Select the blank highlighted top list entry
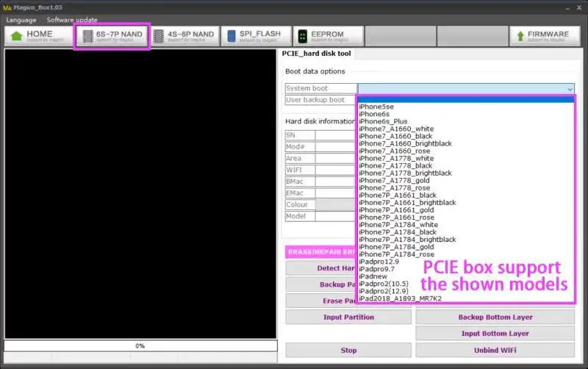The image size is (588, 369). click(x=466, y=99)
